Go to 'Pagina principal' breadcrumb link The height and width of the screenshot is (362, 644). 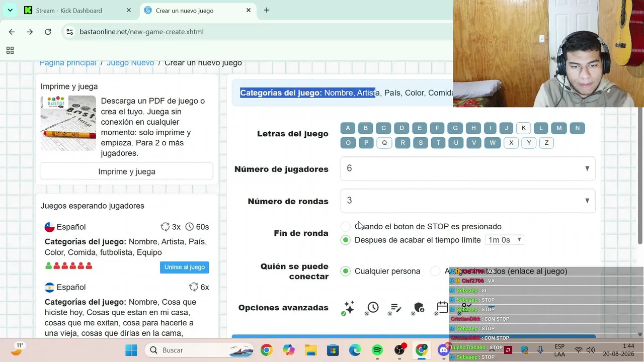[68, 63]
